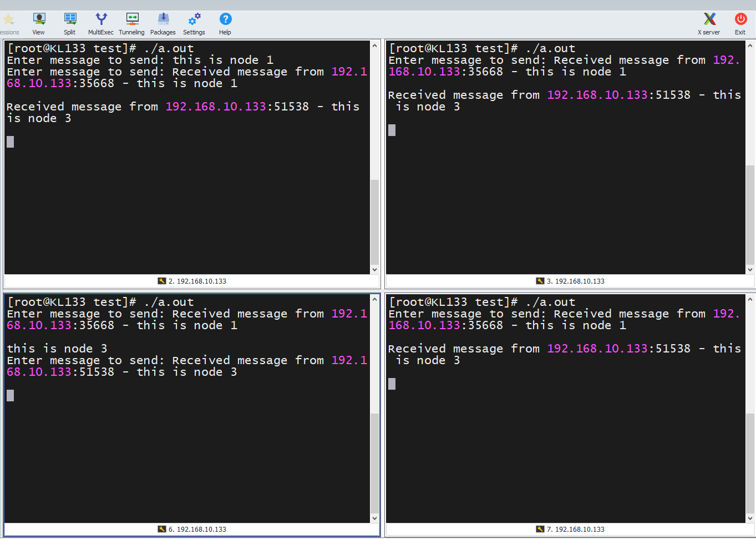The width and height of the screenshot is (756, 539).
Task: Click '[root@KL133 test]# ./a.out' prompt in terminal 7
Action: click(482, 302)
